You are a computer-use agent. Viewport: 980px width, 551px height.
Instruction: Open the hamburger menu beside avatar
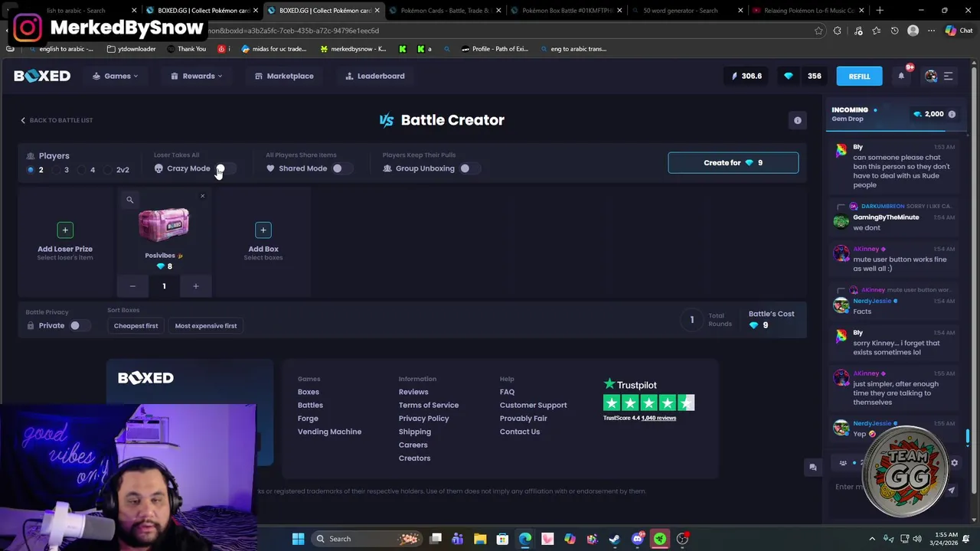coord(948,76)
